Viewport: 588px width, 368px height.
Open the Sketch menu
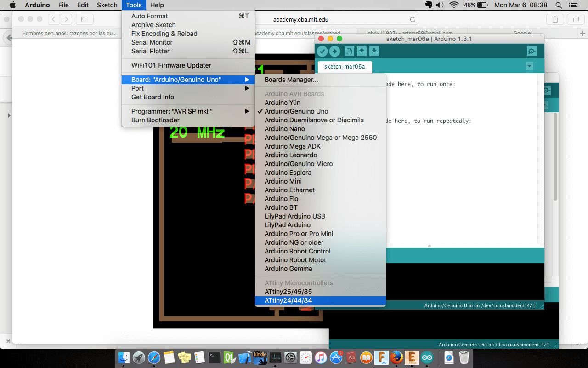(x=107, y=5)
